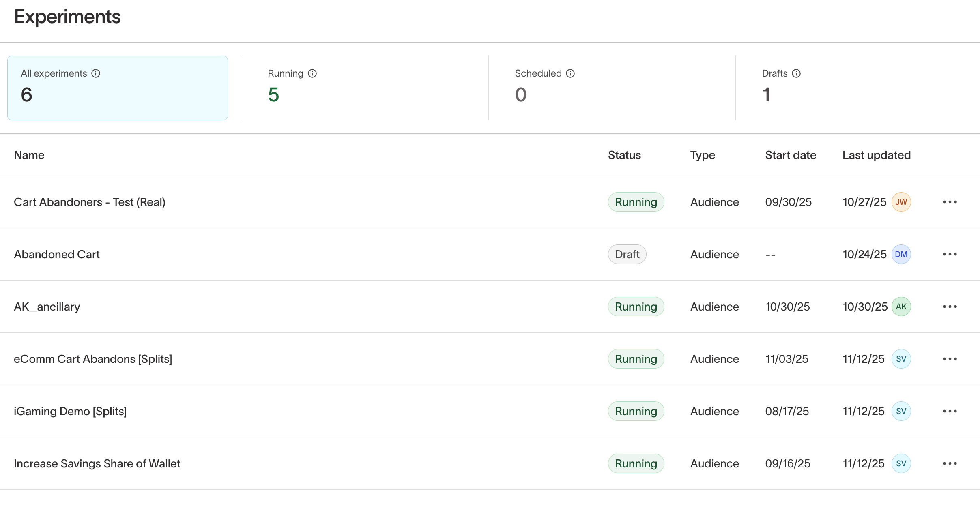Click the info icon next to Running count
Viewport: 980px width, 523px height.
click(312, 73)
